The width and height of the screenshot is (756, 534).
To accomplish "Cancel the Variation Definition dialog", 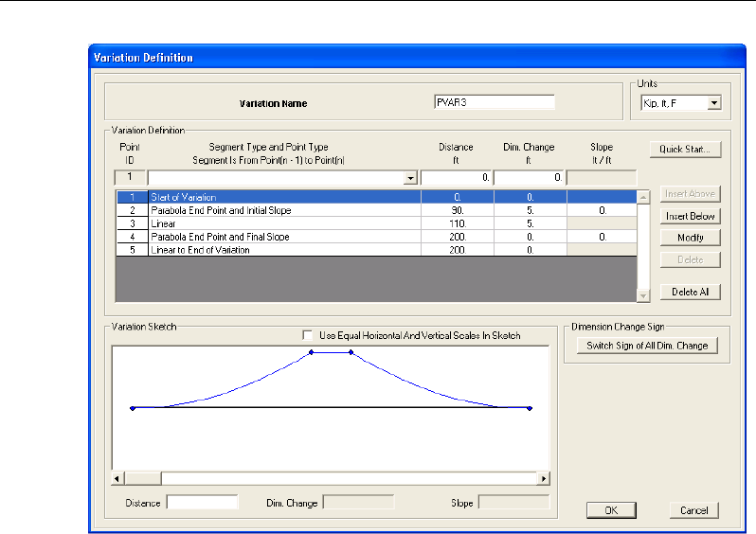I will 693,510.
